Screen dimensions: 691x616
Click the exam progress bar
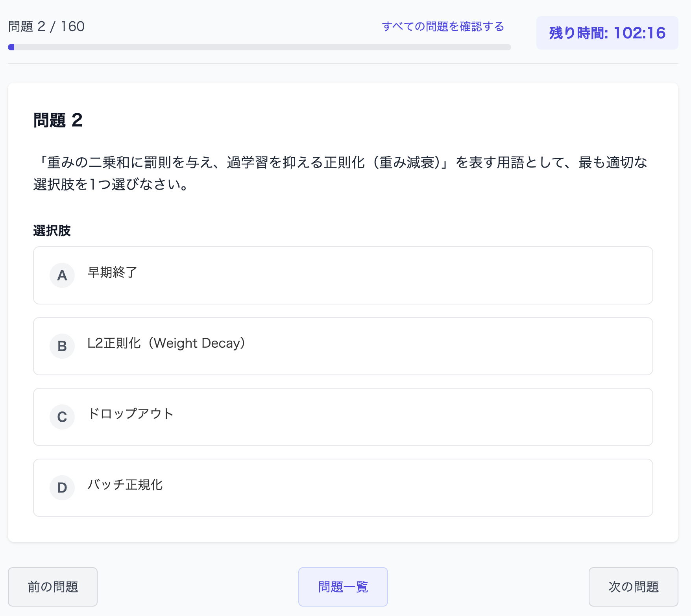click(260, 47)
